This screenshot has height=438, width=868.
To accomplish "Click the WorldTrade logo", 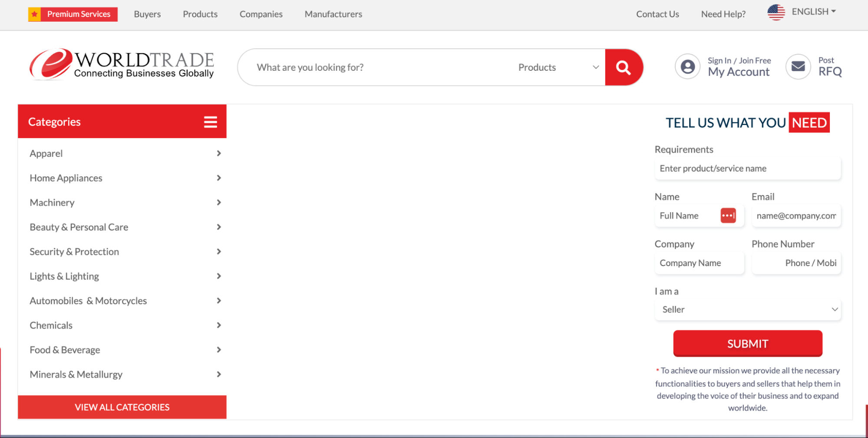I will [x=122, y=65].
